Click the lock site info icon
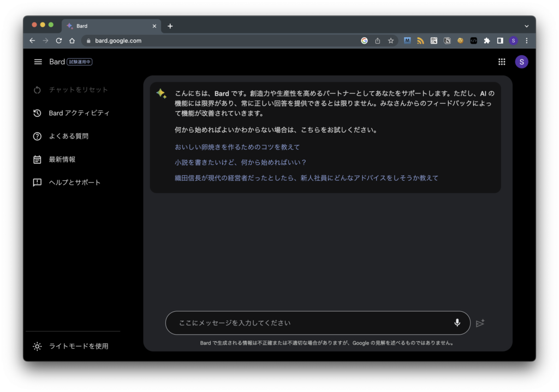559x392 pixels. 88,40
